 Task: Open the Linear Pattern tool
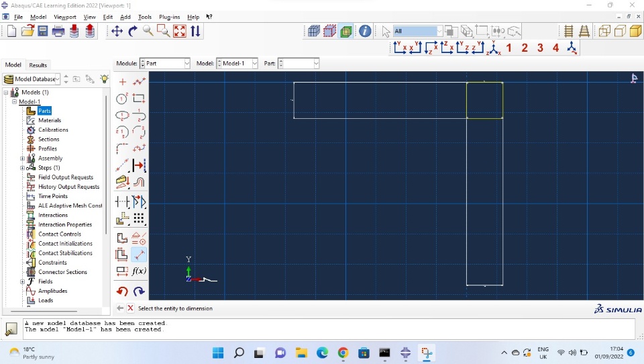point(139,218)
